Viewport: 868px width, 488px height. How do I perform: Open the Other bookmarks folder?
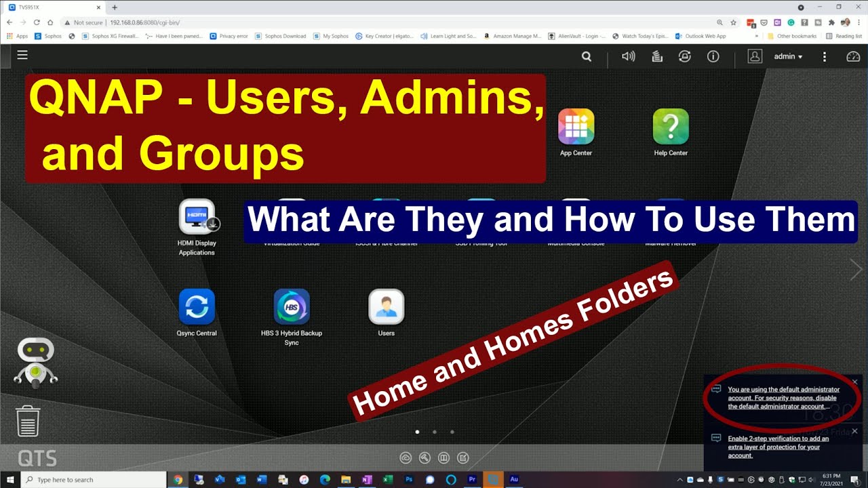(792, 36)
